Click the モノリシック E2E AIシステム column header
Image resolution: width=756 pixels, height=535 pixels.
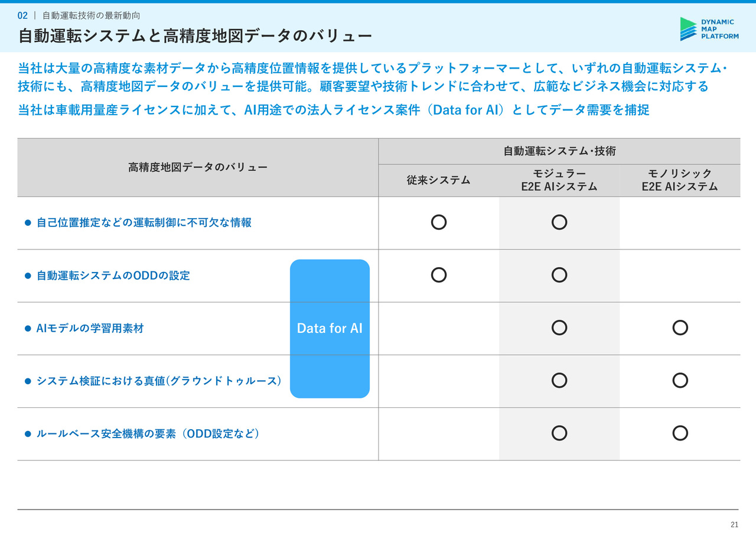680,180
